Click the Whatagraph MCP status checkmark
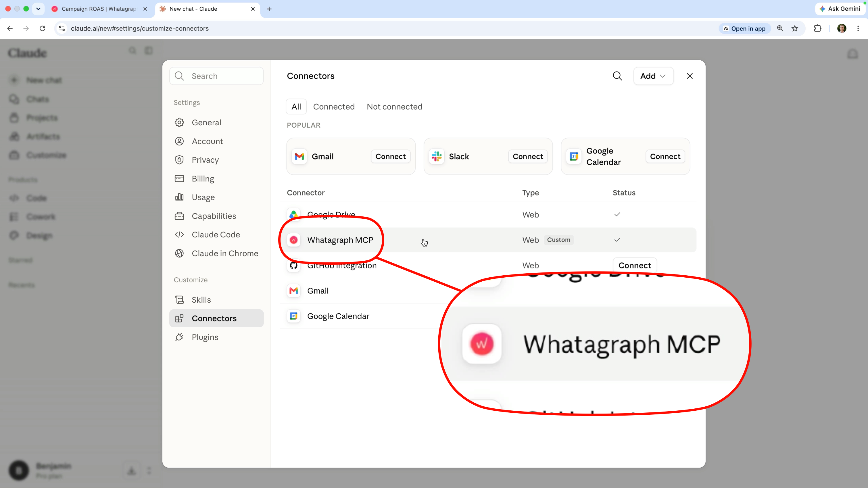 click(617, 240)
